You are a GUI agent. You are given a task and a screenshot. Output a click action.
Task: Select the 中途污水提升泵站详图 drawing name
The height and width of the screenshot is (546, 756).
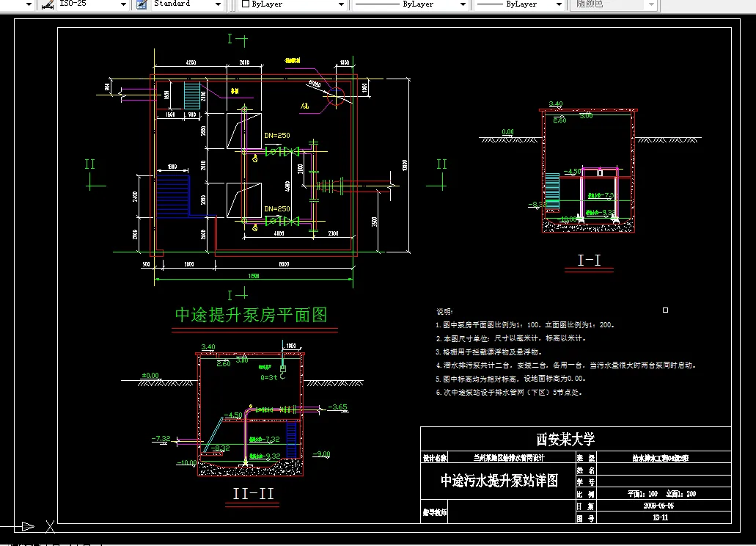pos(499,481)
